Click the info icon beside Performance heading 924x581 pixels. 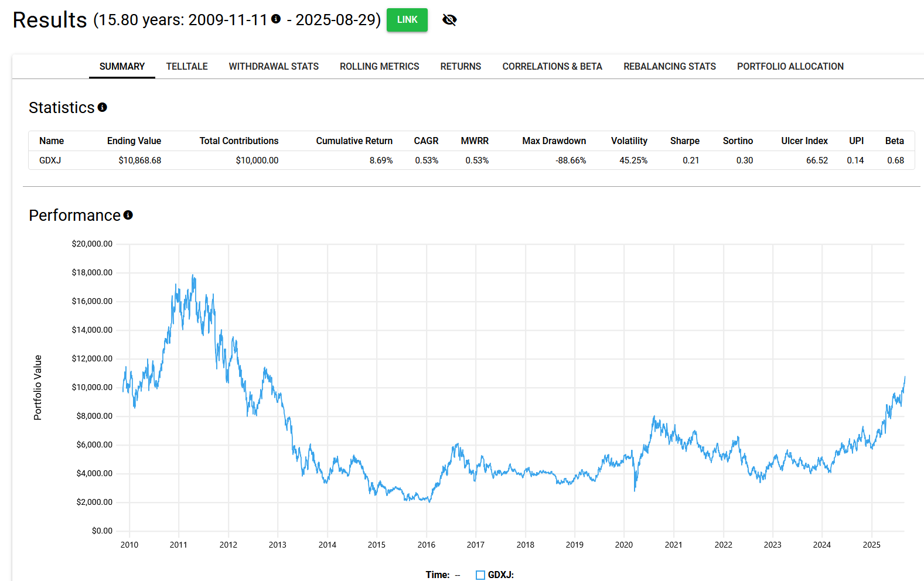click(128, 215)
